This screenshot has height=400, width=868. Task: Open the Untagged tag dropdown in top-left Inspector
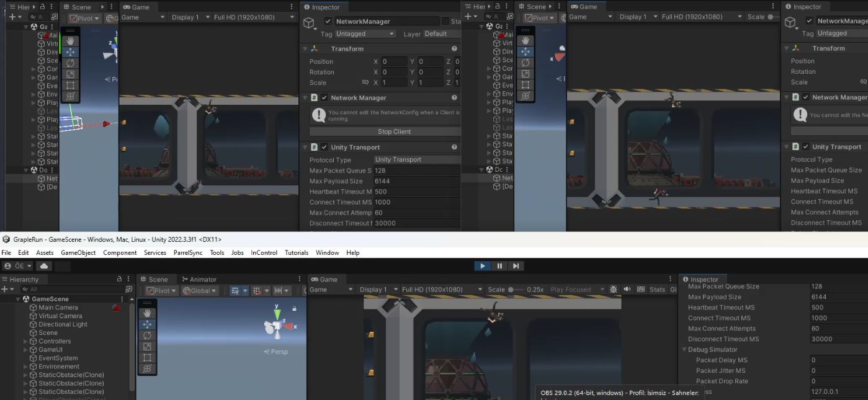tap(365, 34)
